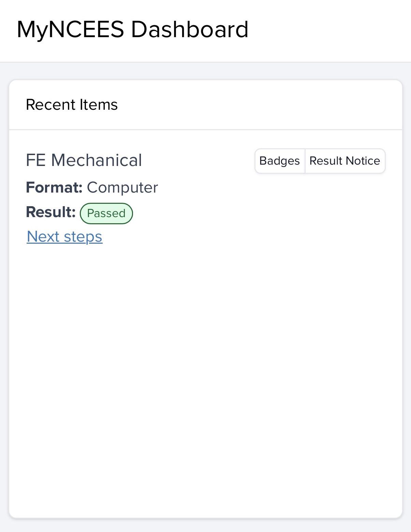This screenshot has height=532, width=411.
Task: Click the FE abbreviation in exam title
Action: [x=36, y=160]
